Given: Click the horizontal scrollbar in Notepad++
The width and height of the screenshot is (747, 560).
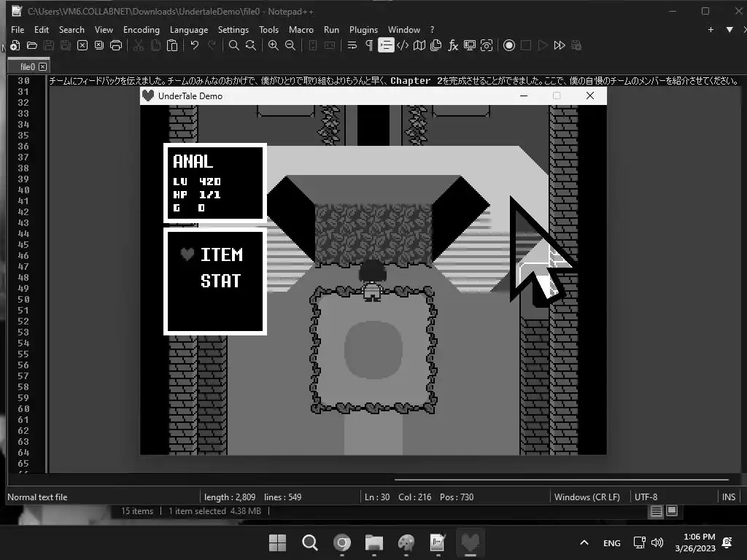Looking at the screenshot, I should [x=562, y=480].
